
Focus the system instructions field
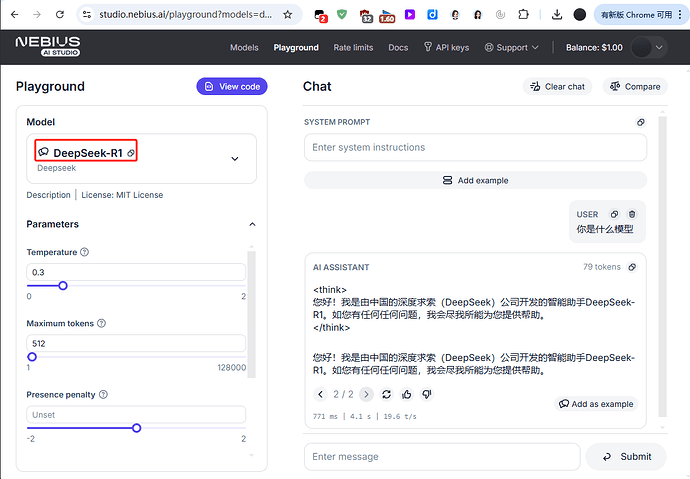475,147
